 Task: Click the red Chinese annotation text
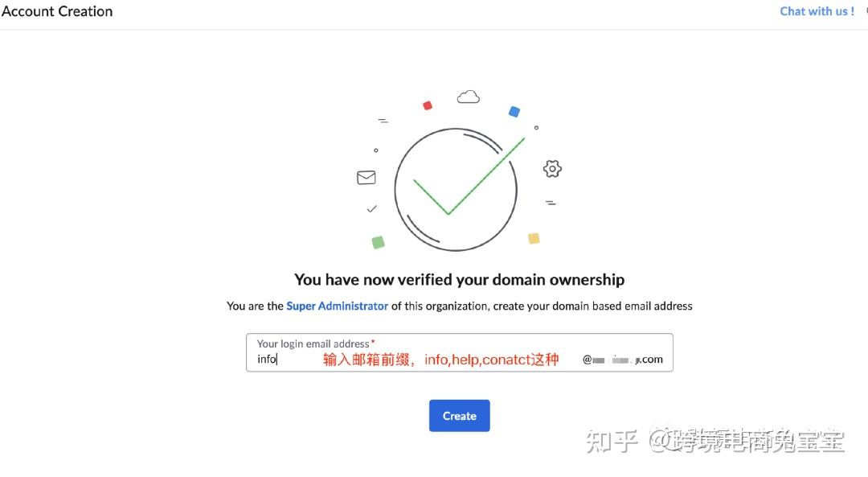pos(440,360)
